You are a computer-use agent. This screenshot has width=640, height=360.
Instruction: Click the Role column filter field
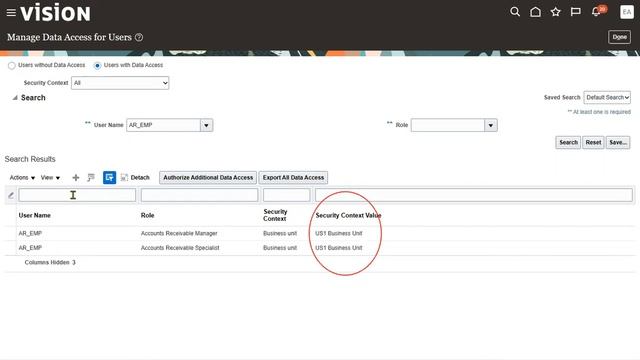click(x=200, y=195)
